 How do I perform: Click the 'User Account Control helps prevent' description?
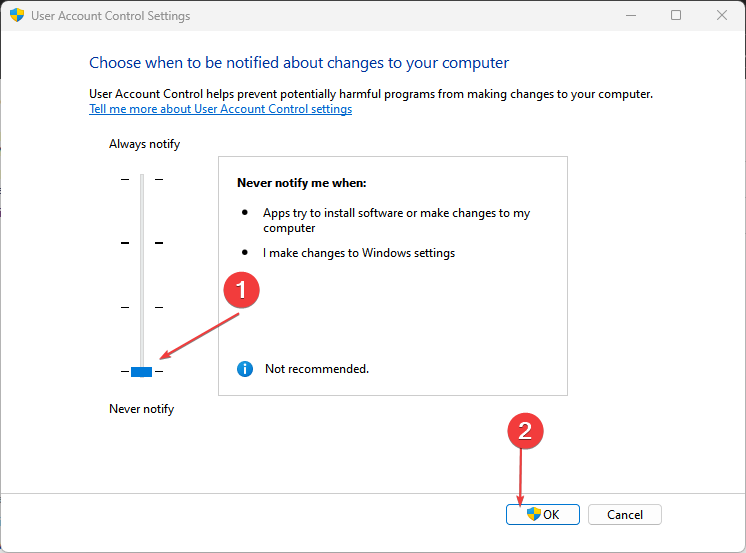coord(371,94)
